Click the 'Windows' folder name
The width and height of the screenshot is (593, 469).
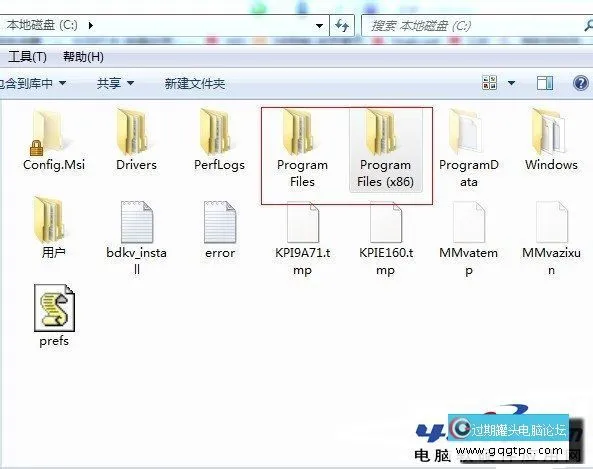[x=551, y=165]
